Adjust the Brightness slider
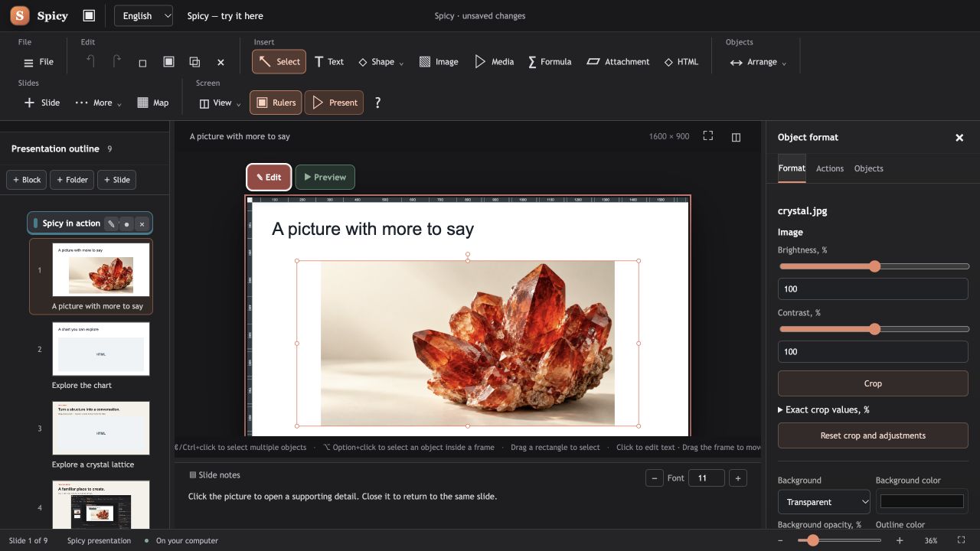The height and width of the screenshot is (551, 980). (x=874, y=266)
